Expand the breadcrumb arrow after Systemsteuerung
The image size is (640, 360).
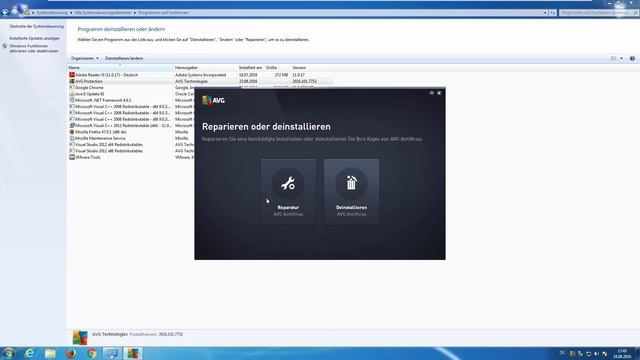(x=71, y=13)
